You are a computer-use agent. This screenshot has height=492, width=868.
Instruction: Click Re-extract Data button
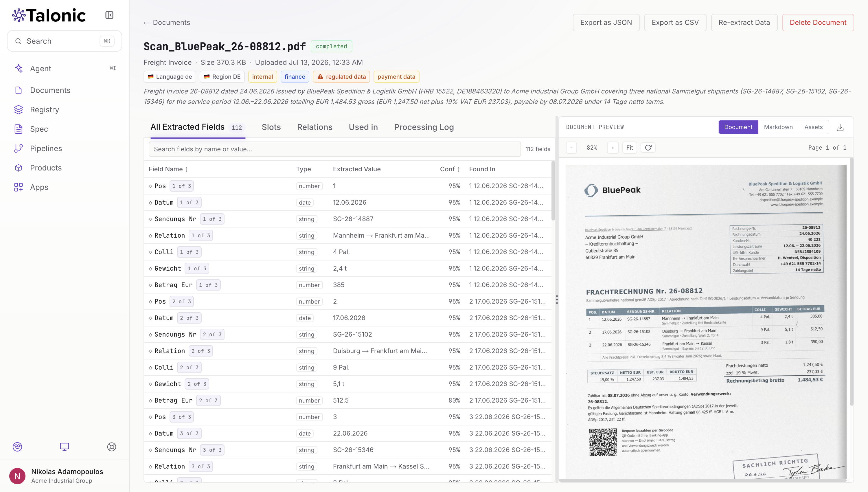click(744, 23)
